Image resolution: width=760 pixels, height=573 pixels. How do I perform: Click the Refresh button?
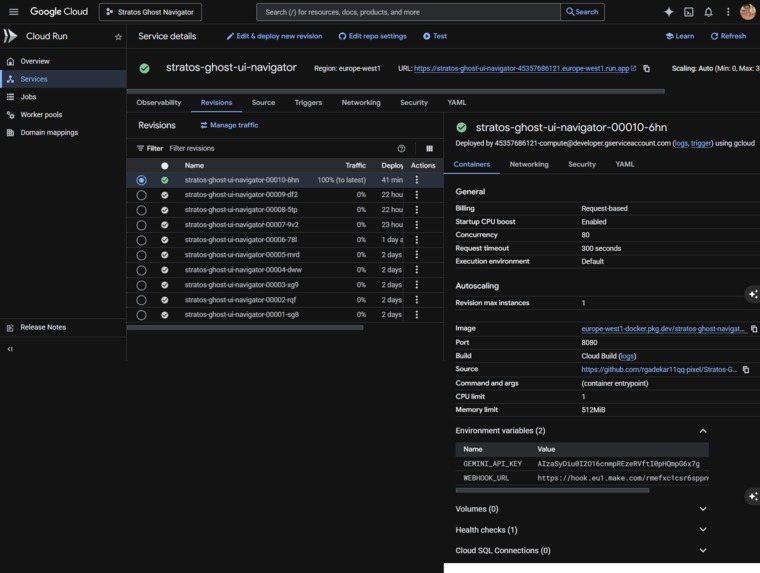pos(728,36)
